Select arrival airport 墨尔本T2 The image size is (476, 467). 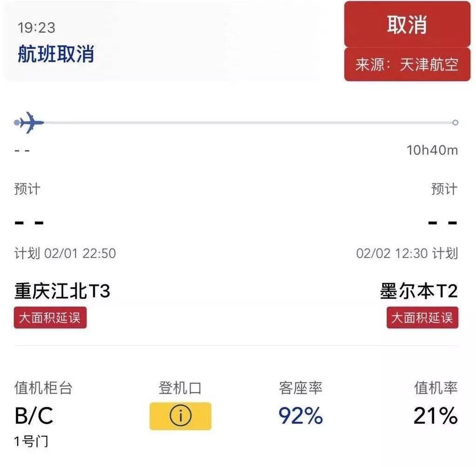point(419,291)
